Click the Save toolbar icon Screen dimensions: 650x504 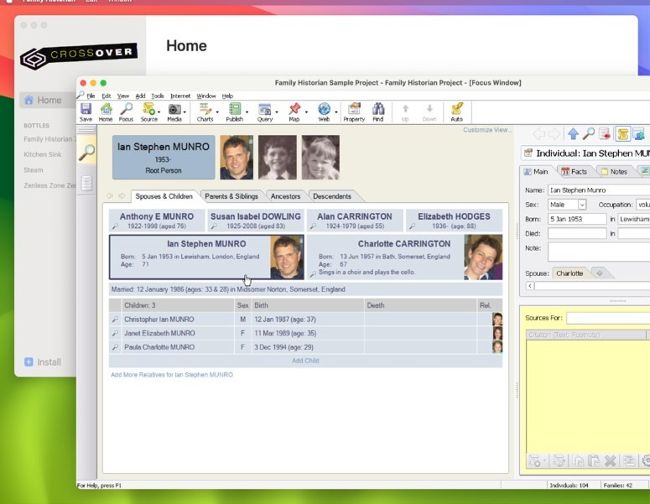click(86, 111)
